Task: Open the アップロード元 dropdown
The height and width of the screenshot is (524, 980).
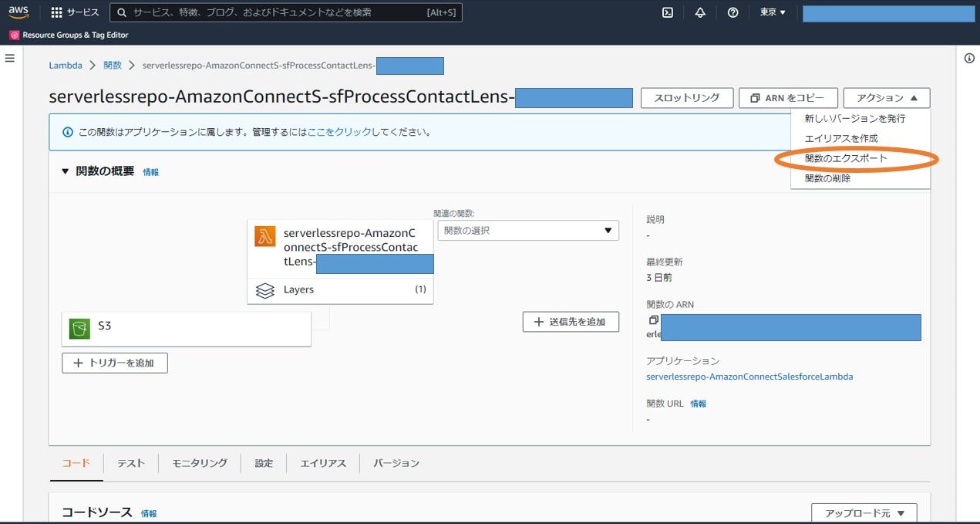Action: (x=864, y=513)
